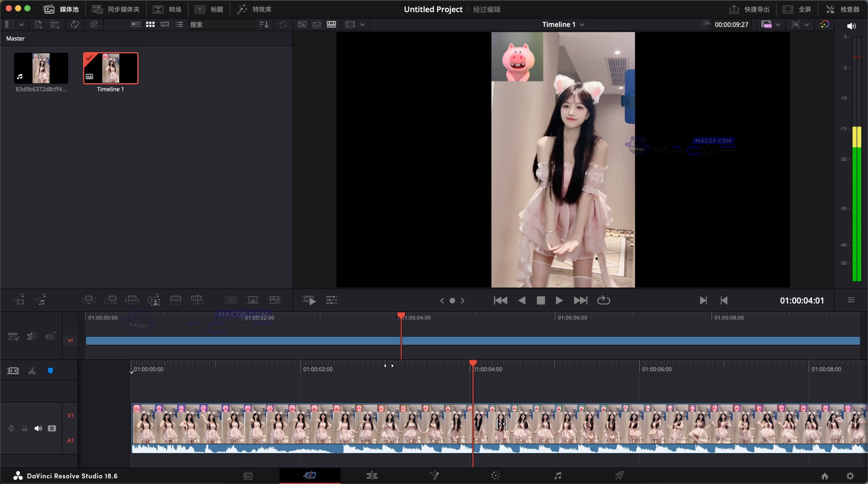Click the 快捷导出 Quick Export button

[x=749, y=9]
